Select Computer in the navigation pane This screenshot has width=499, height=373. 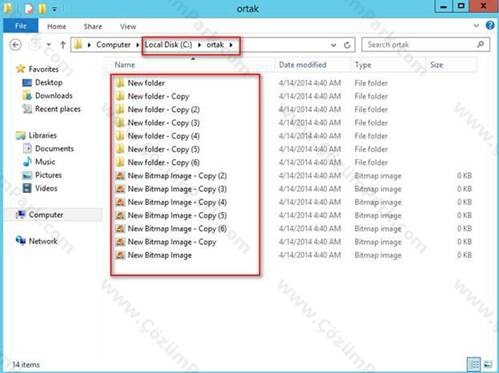pyautogui.click(x=46, y=215)
